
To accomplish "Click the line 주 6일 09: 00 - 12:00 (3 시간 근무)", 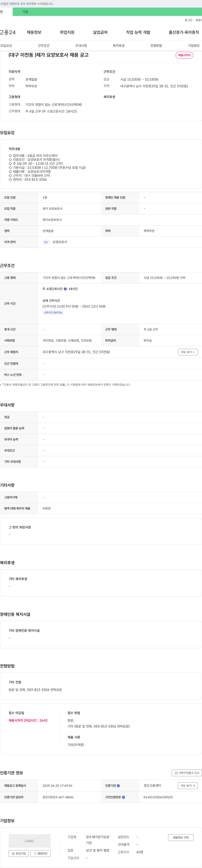I will click(36, 163).
